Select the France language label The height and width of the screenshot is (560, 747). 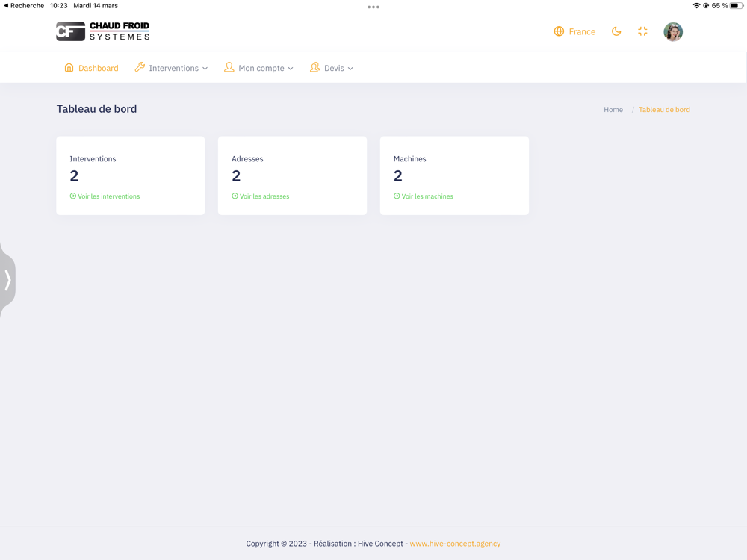pyautogui.click(x=582, y=32)
